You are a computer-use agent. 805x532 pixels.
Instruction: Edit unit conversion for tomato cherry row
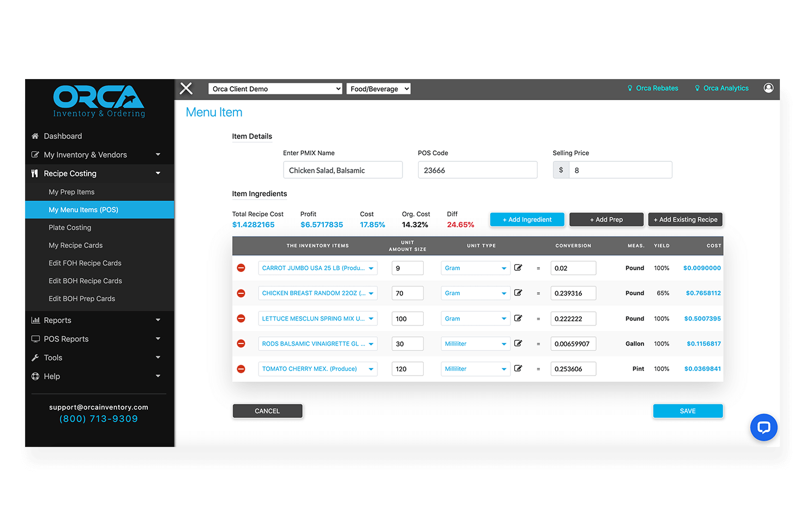tap(518, 368)
